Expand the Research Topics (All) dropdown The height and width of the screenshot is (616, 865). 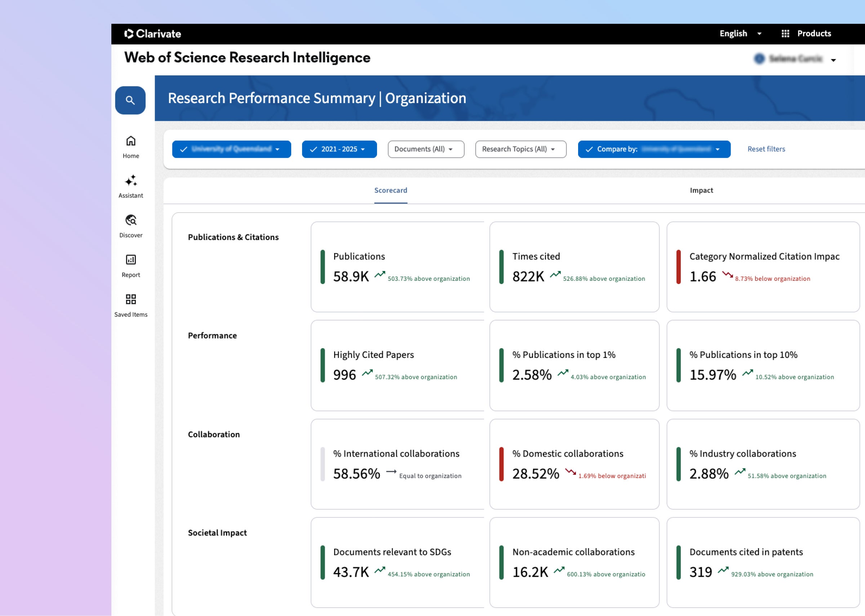[520, 149]
